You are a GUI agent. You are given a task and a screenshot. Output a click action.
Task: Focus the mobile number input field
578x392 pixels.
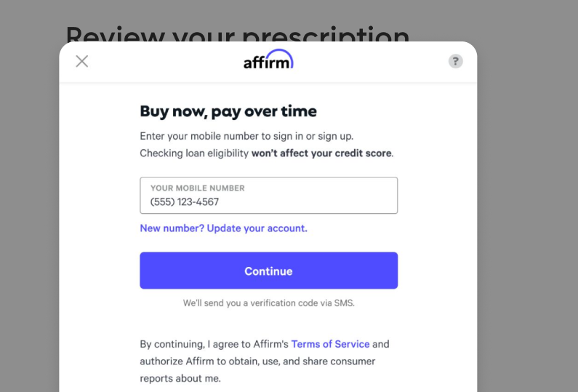click(269, 196)
